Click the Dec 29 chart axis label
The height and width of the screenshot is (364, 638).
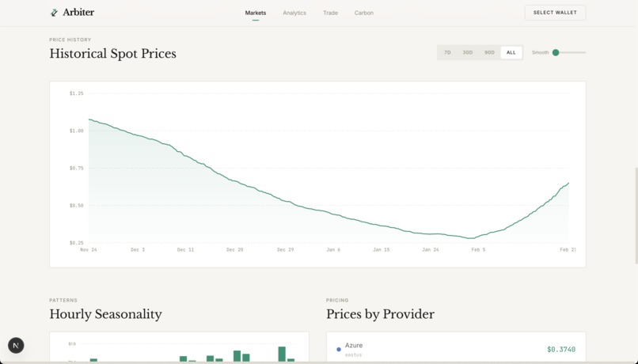pyautogui.click(x=285, y=250)
